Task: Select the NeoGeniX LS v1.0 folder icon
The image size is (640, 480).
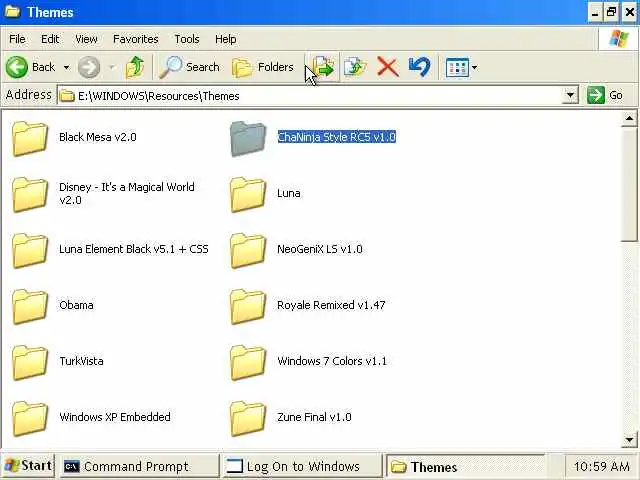Action: point(248,250)
